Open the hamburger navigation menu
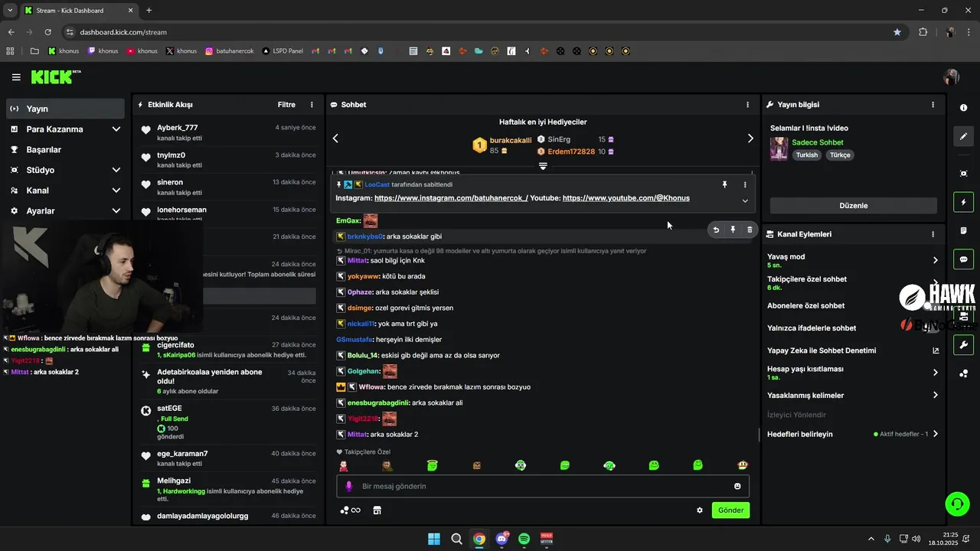Image resolution: width=980 pixels, height=551 pixels. [x=16, y=77]
